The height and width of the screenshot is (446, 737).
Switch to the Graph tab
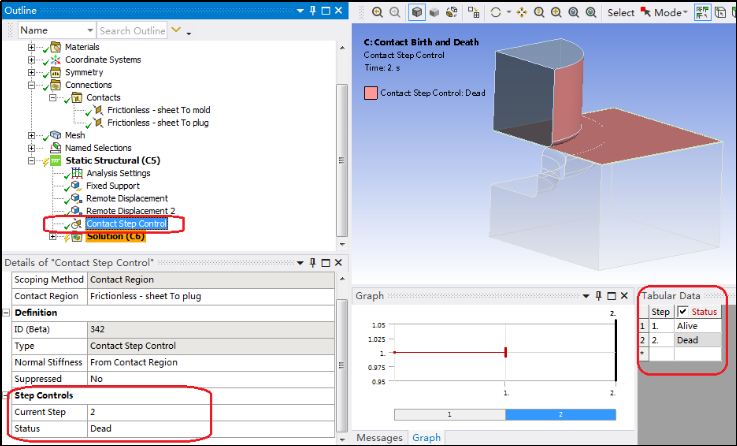coord(427,438)
